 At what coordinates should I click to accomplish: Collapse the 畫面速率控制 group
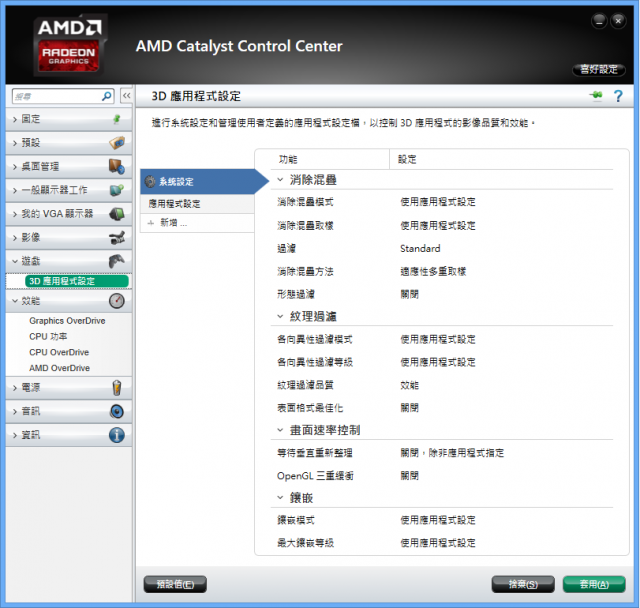point(280,430)
